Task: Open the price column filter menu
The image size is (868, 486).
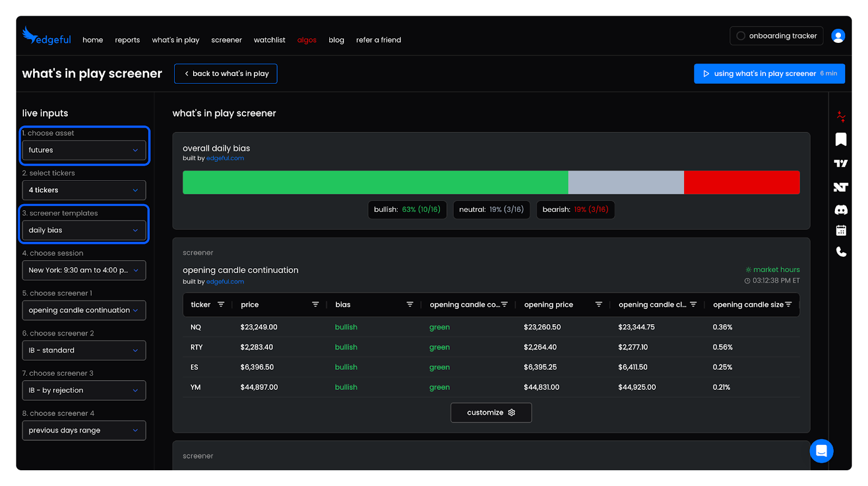Action: [x=315, y=305]
